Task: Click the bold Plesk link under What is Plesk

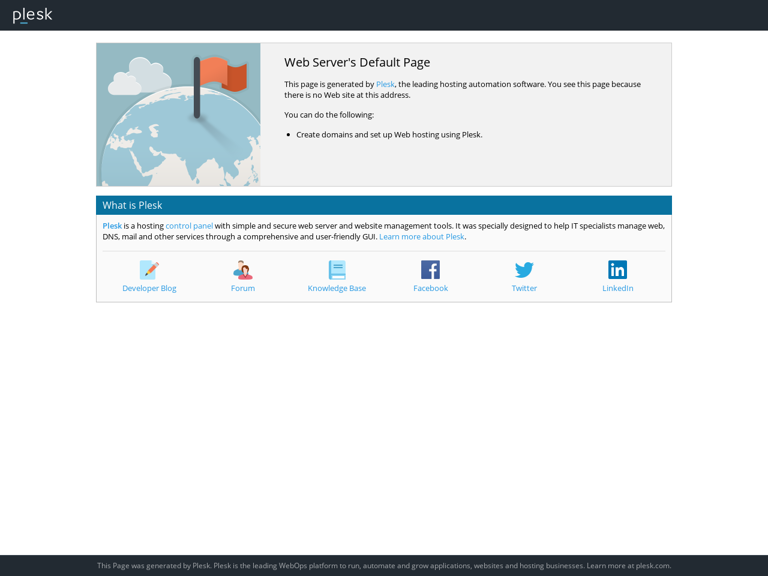Action: click(112, 226)
